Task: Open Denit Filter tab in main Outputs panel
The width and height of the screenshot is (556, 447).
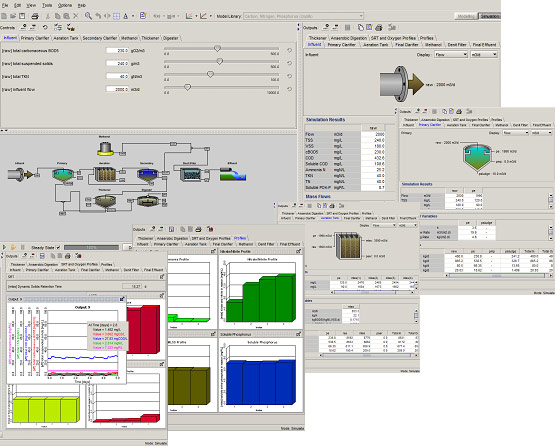Action: [457, 45]
